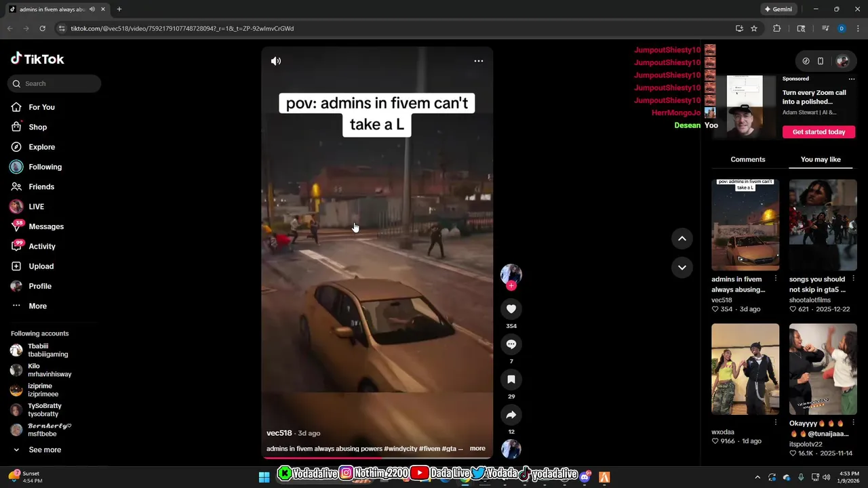This screenshot has height=488, width=868.
Task: Open the TySoBratty account
Action: pyautogui.click(x=44, y=410)
